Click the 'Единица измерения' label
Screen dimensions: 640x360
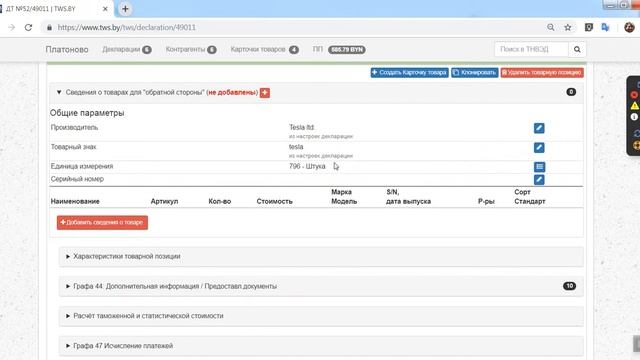point(82,166)
